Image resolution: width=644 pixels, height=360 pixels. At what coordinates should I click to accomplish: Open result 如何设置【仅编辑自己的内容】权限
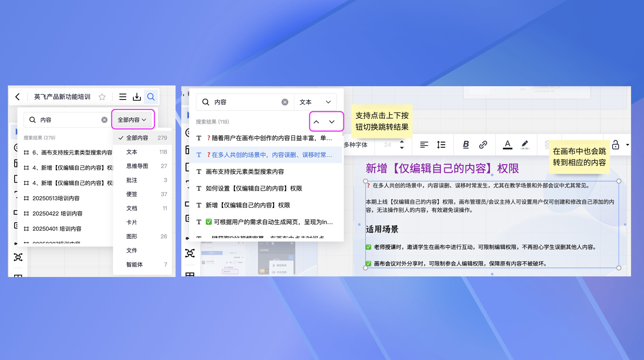265,188
